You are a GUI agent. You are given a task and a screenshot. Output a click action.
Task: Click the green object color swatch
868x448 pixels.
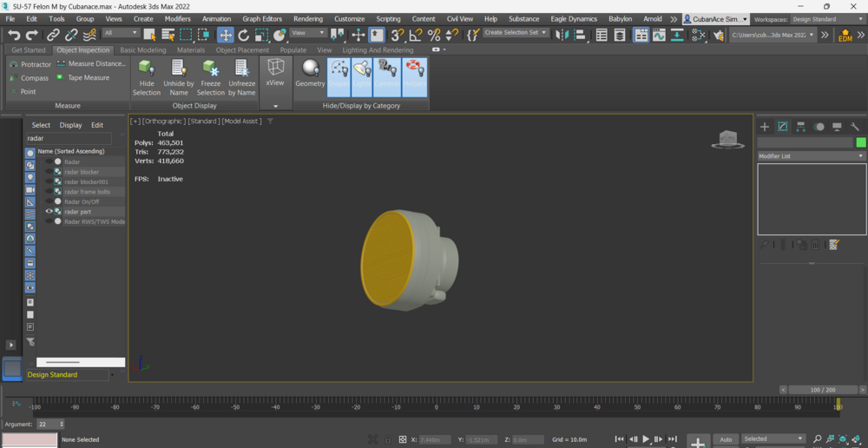[x=861, y=142]
